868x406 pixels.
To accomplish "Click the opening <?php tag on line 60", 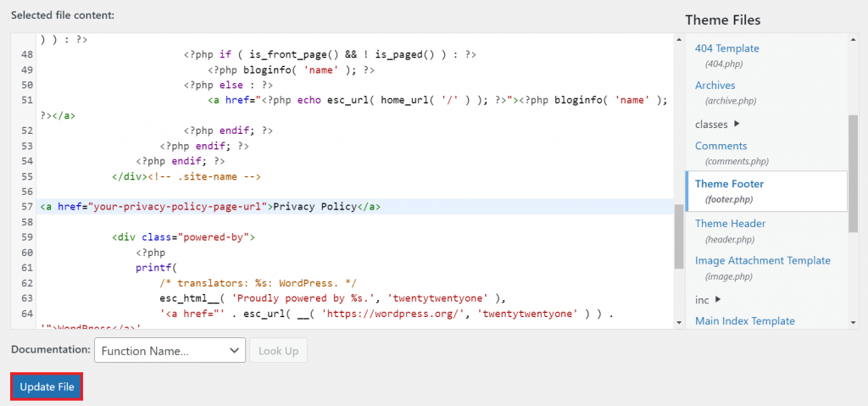I will click(151, 252).
